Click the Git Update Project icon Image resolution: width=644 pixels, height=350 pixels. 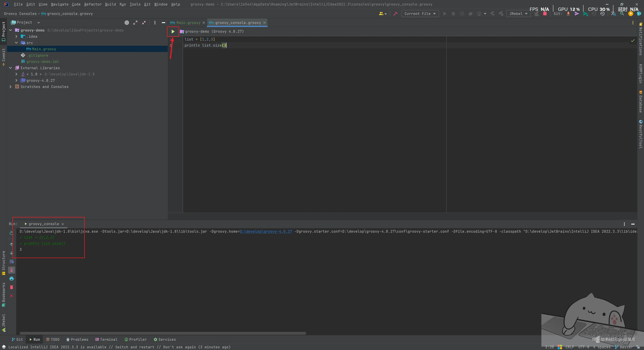[568, 14]
